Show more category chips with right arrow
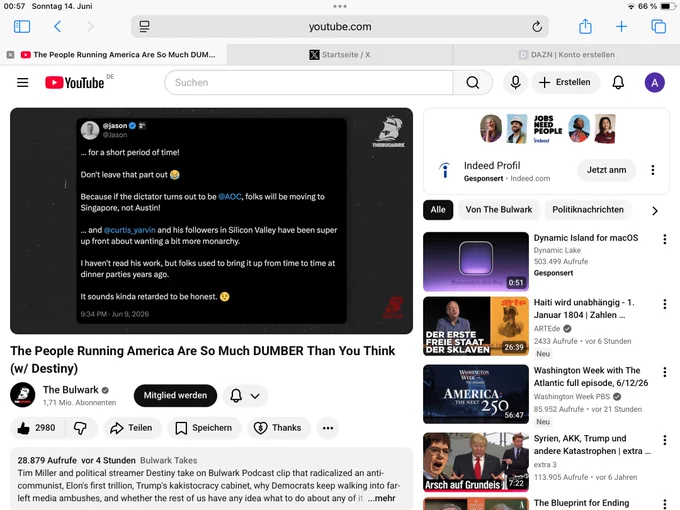This screenshot has height=510, width=680. click(655, 211)
